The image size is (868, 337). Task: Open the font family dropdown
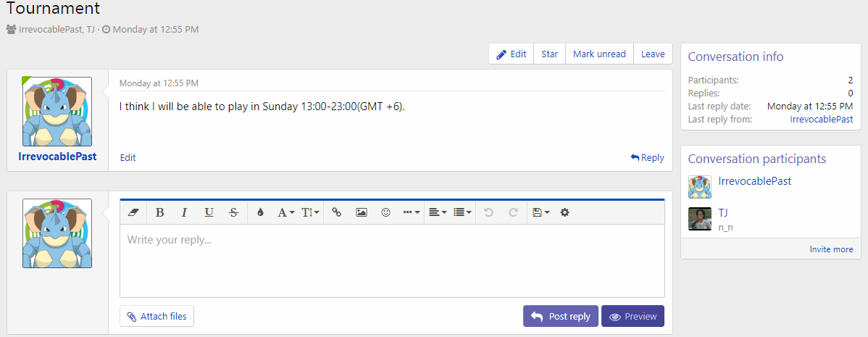coord(285,212)
